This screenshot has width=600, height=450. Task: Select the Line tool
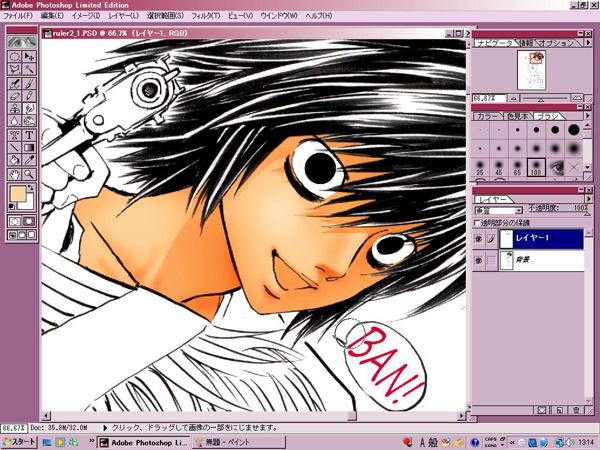click(x=15, y=147)
